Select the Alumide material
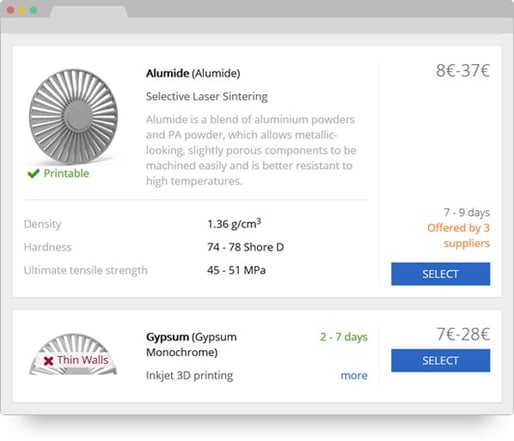This screenshot has height=441, width=514. click(440, 274)
